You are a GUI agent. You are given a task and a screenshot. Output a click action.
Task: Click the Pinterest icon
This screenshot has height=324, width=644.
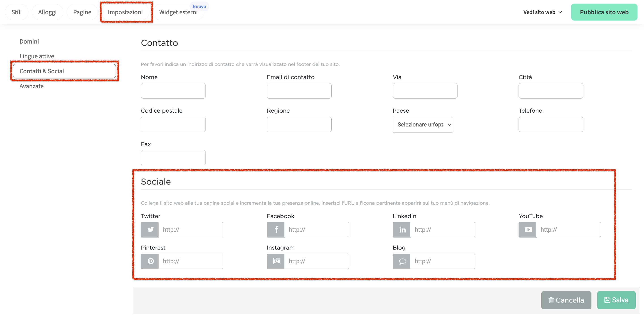tap(150, 261)
